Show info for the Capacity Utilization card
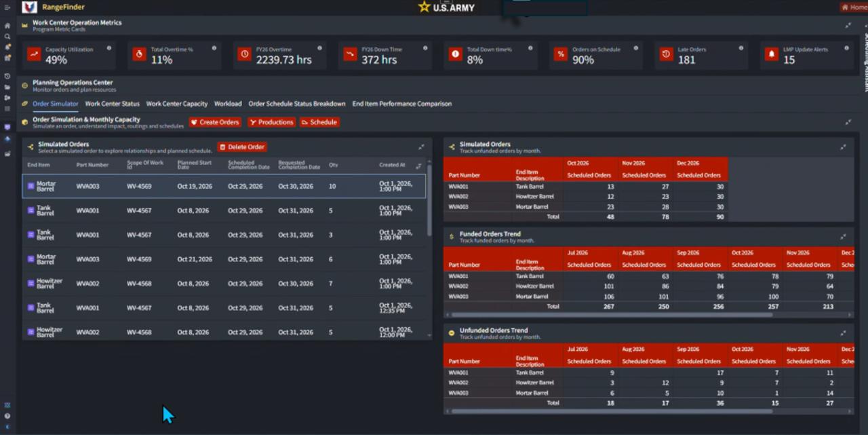Image resolution: width=868 pixels, height=435 pixels. [109, 49]
